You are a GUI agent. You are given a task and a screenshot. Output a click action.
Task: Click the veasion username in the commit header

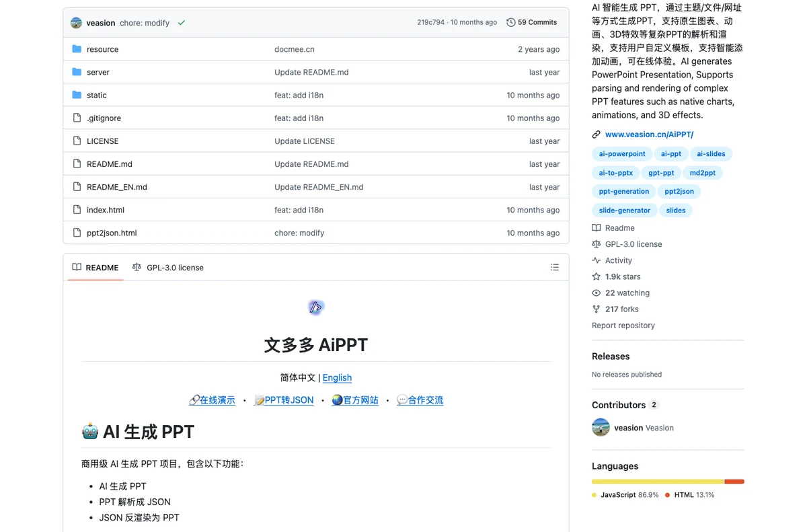coord(101,23)
